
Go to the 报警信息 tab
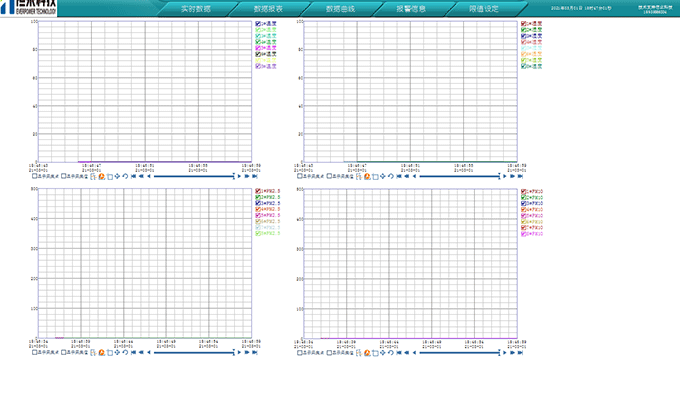411,8
